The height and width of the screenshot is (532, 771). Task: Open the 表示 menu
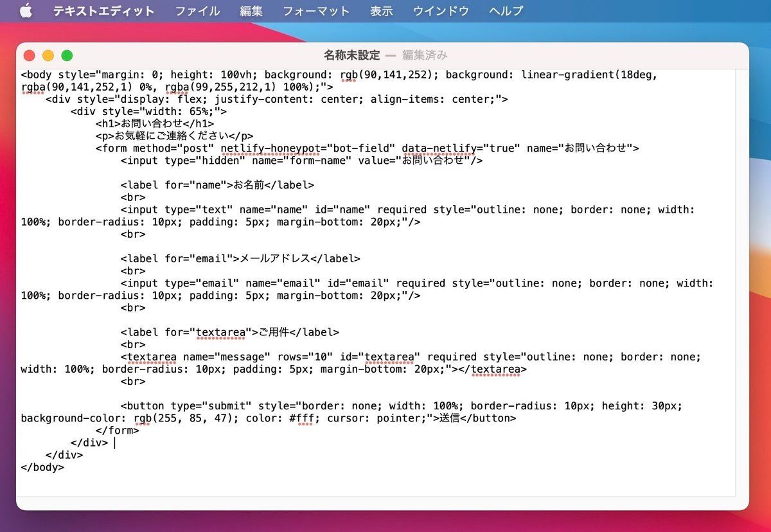tap(382, 11)
